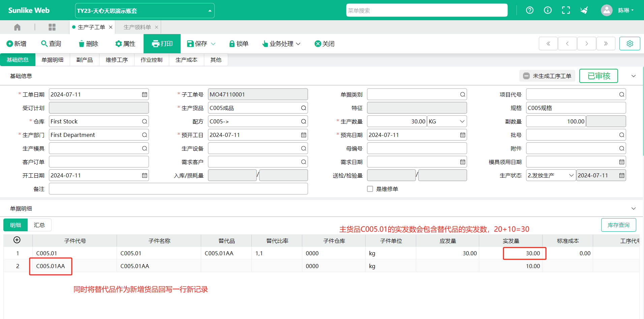Open the KG unit dropdown
This screenshot has width=644, height=319.
447,121
